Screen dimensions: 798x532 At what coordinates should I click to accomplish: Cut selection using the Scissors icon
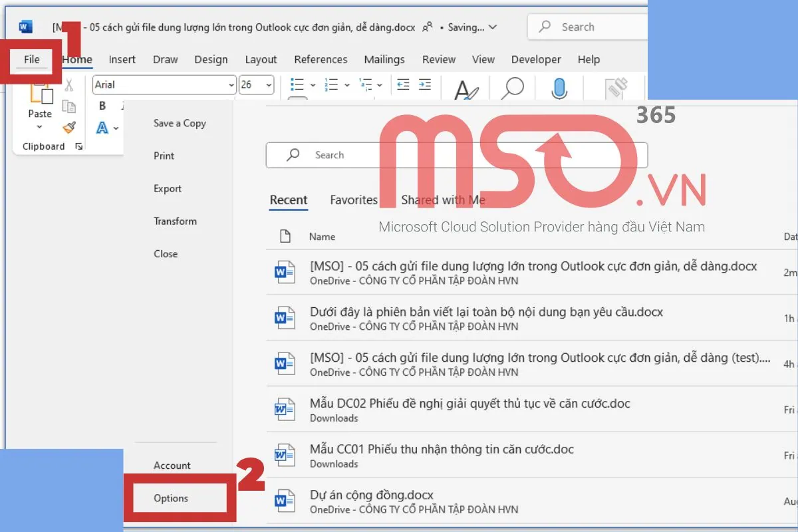68,84
